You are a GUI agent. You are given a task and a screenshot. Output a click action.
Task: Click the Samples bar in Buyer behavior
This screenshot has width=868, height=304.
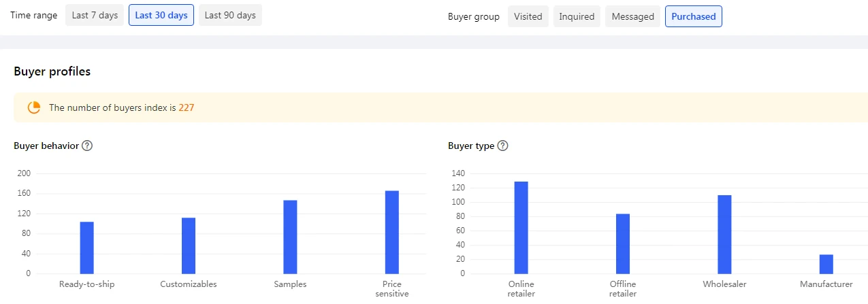coord(290,237)
